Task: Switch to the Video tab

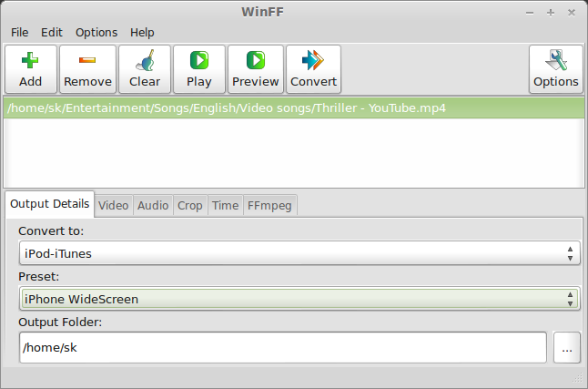Action: pos(114,205)
